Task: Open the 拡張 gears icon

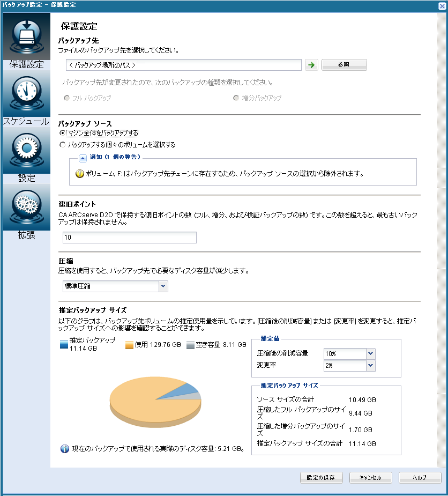Action: point(27,207)
